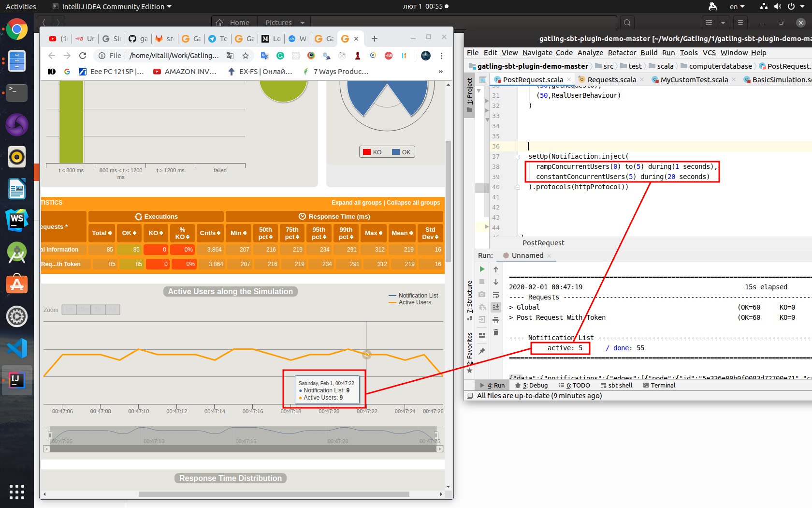Image resolution: width=812 pixels, height=508 pixels.
Task: Rerun the Unnamed run configuration
Action: [482, 269]
